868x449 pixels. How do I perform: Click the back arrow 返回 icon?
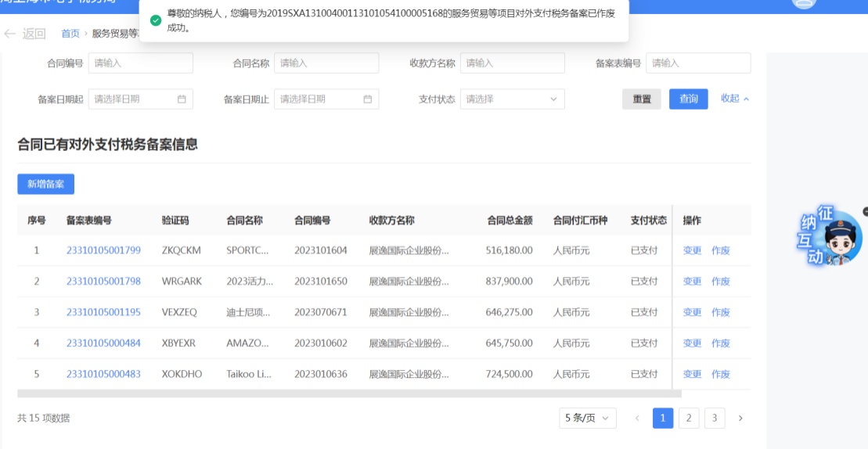(10, 34)
